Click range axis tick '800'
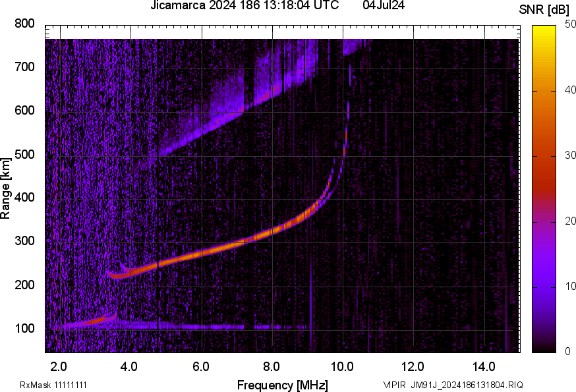 tap(24, 24)
